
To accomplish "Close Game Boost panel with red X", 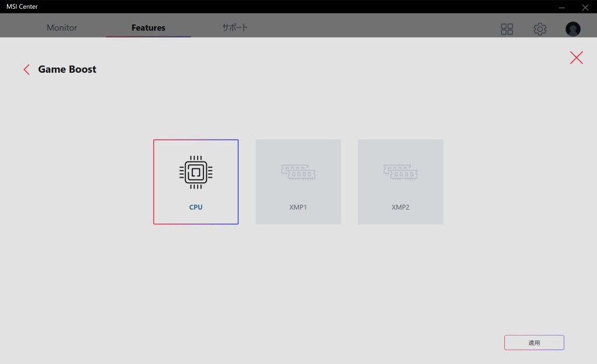I will tap(577, 58).
